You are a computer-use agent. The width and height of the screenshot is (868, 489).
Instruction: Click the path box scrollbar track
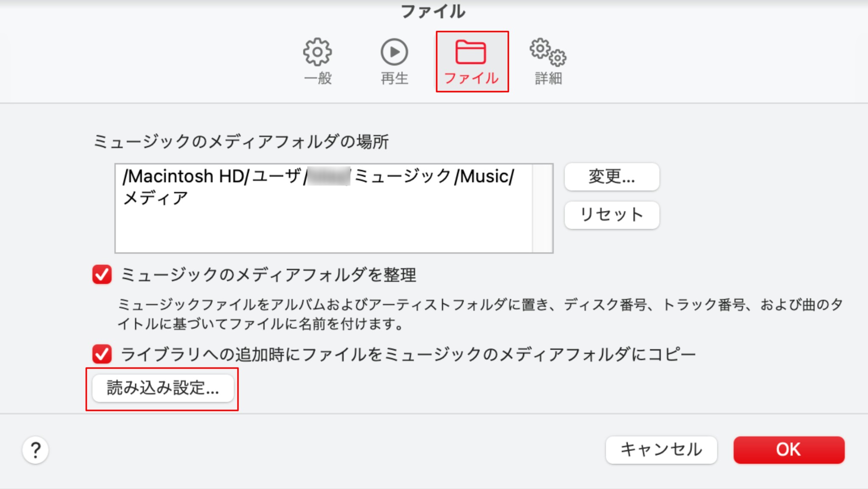[x=542, y=208]
